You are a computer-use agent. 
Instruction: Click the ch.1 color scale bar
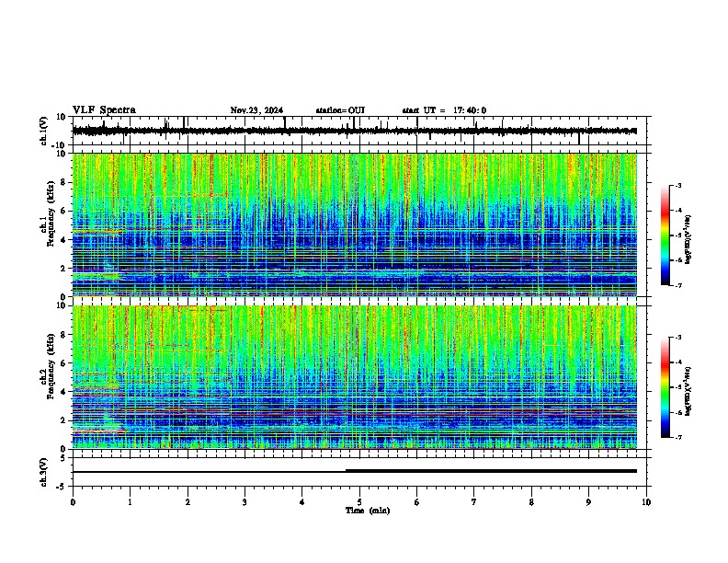pos(665,236)
